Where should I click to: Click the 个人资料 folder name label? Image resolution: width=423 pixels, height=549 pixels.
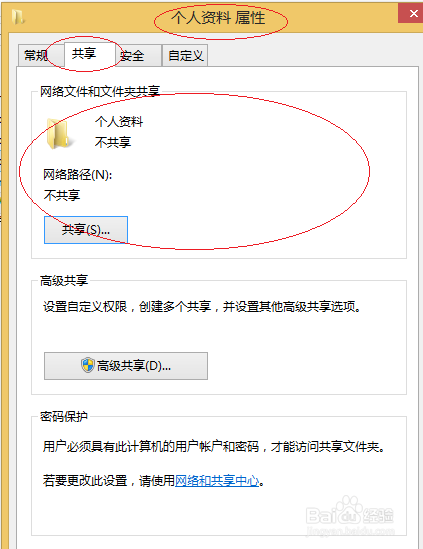click(x=119, y=121)
